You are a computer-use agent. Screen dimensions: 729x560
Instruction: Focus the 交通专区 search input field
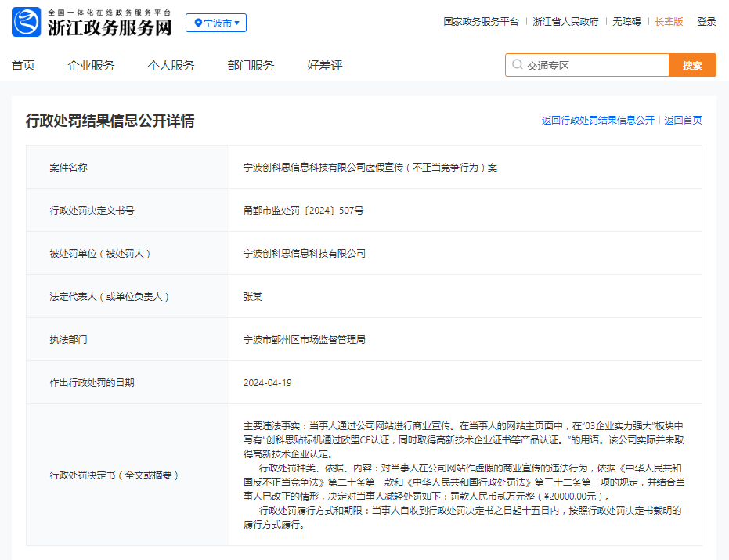(x=595, y=65)
